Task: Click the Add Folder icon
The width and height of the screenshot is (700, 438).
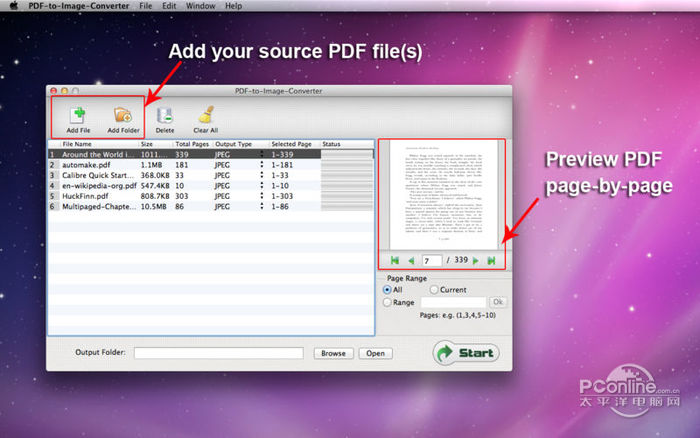Action: tap(123, 115)
